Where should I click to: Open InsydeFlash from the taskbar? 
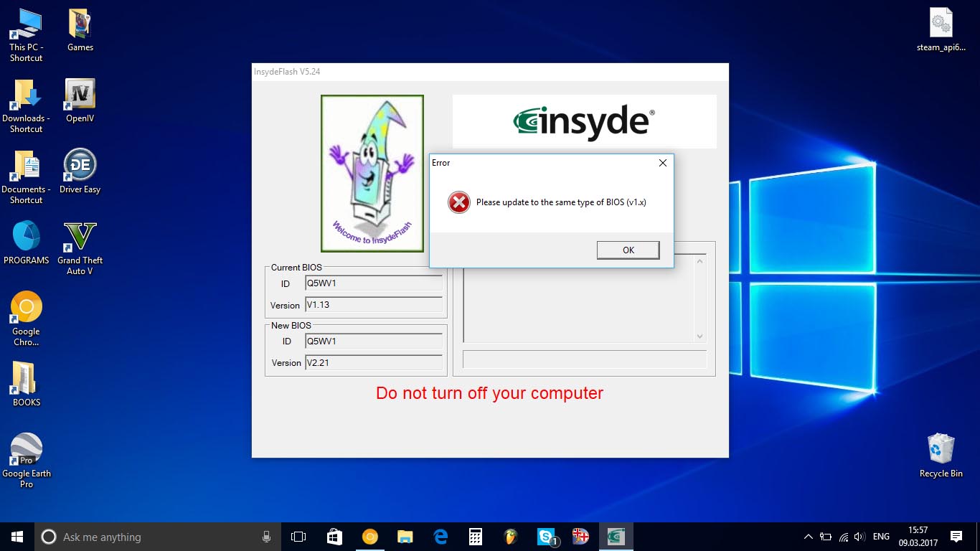click(616, 537)
